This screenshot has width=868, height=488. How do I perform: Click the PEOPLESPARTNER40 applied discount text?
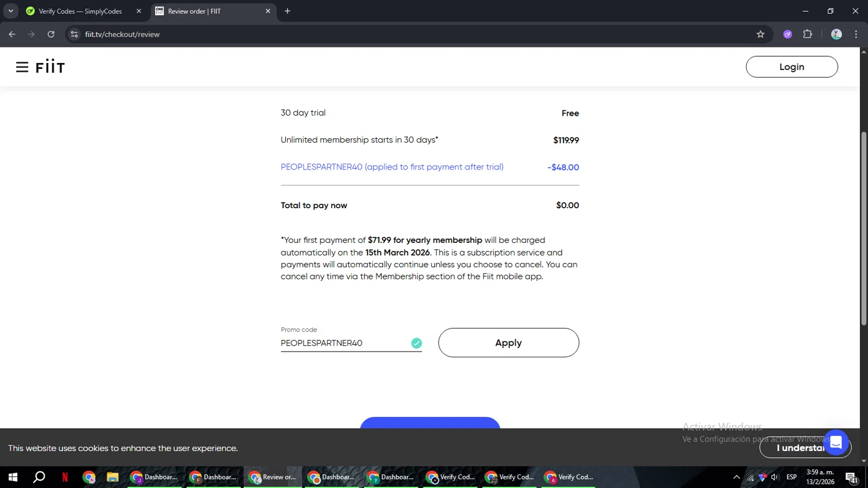pos(392,167)
